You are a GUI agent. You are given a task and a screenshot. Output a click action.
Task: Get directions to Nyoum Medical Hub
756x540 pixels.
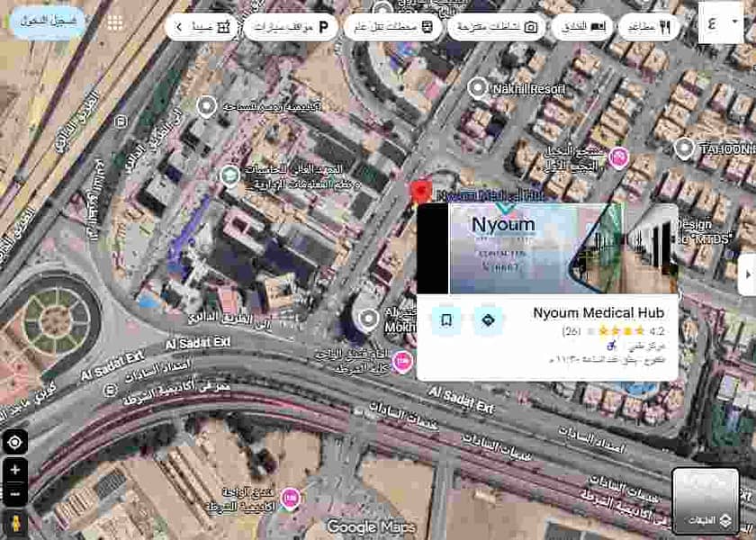(488, 319)
